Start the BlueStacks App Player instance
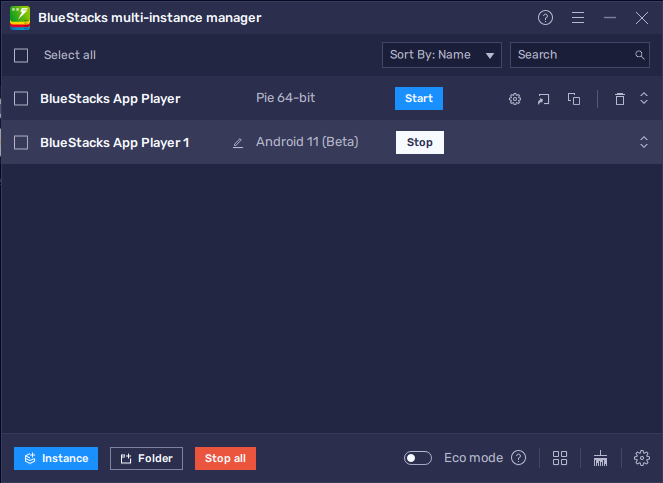Image resolution: width=663 pixels, height=483 pixels. (x=419, y=99)
